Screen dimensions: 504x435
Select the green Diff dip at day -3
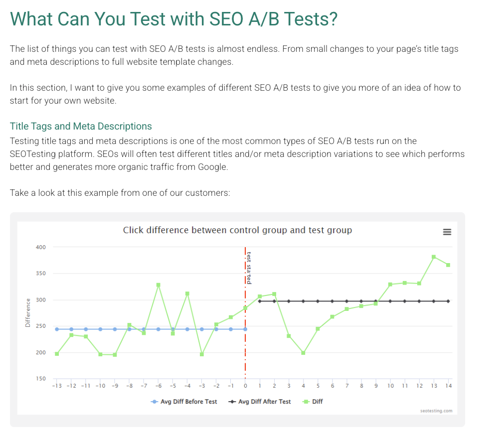pyautogui.click(x=201, y=354)
